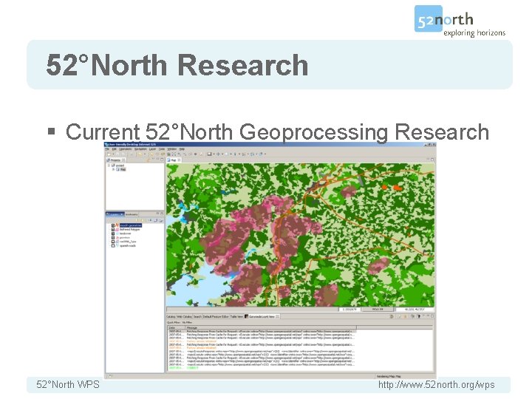Image resolution: width=532 pixels, height=399 pixels.
Task: Toggle checkbox of the highlighted top layer
Action: pyautogui.click(x=113, y=225)
